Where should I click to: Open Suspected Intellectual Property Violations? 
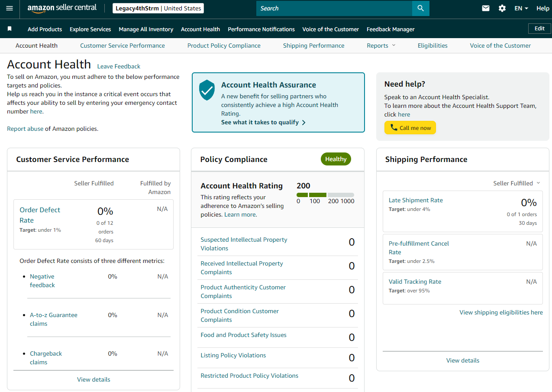point(244,244)
